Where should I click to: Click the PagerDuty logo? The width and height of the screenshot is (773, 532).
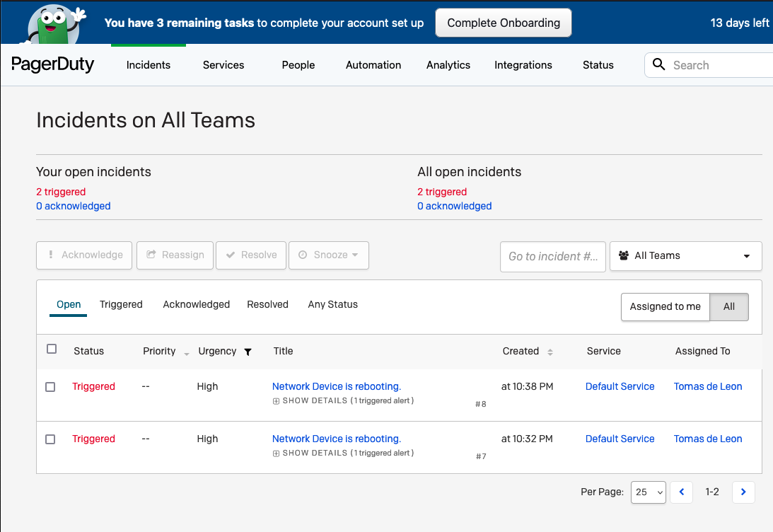[x=52, y=64]
